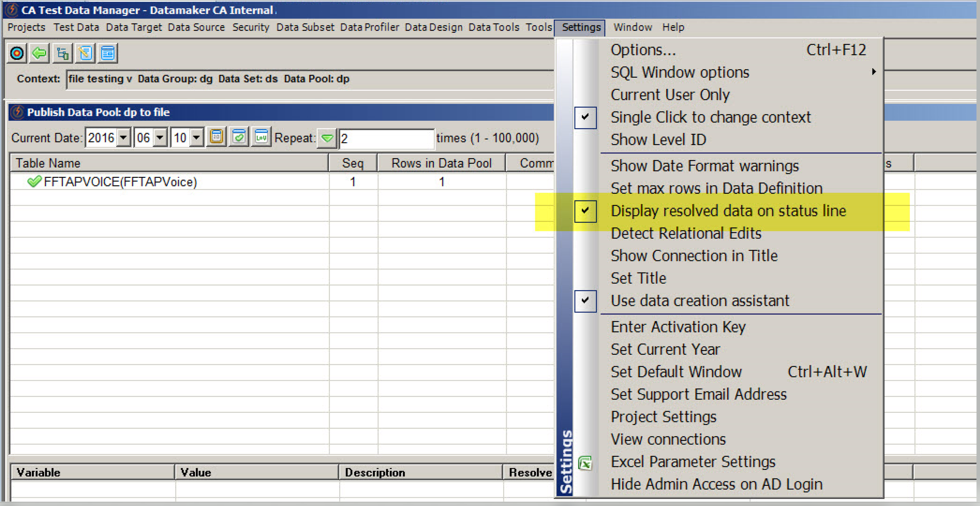
Task: Click the hierarchy tree toolbar icon
Action: (62, 53)
